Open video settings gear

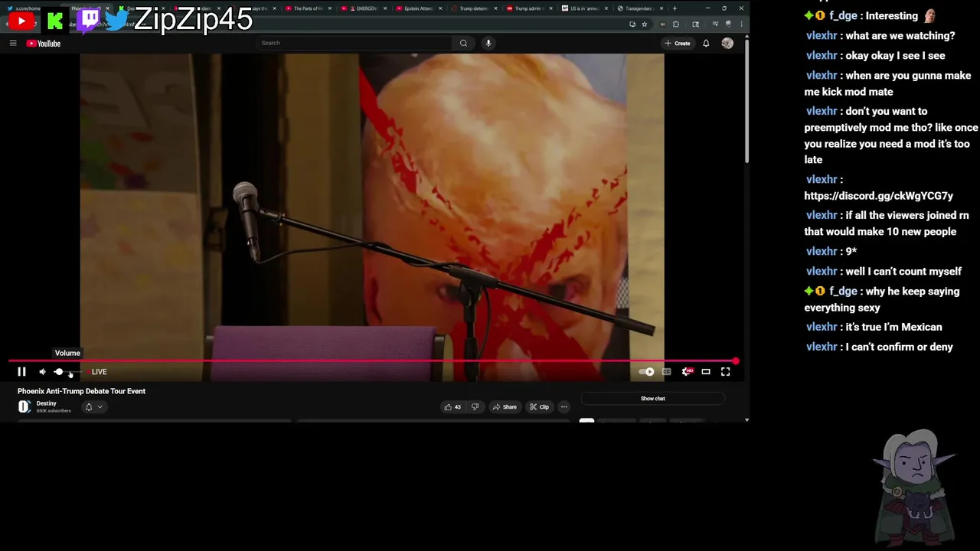coord(687,372)
